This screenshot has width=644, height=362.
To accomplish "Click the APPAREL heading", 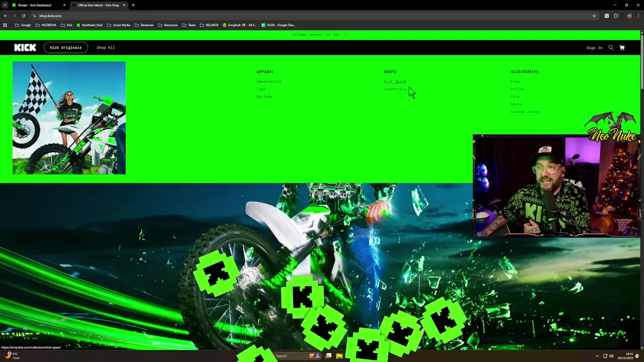I will (x=265, y=72).
